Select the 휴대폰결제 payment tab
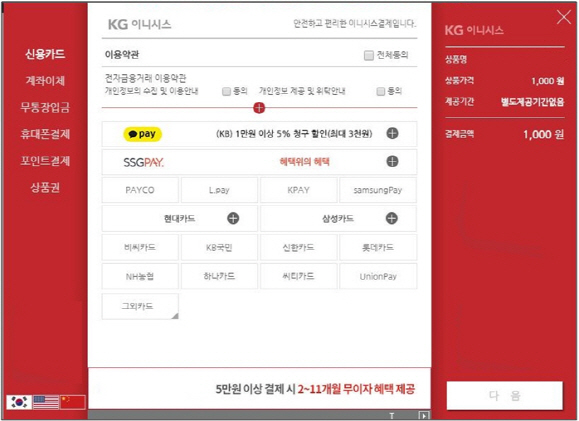 click(45, 134)
